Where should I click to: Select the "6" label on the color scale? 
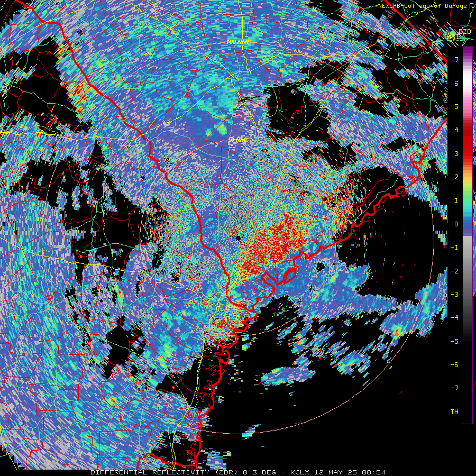(456, 83)
